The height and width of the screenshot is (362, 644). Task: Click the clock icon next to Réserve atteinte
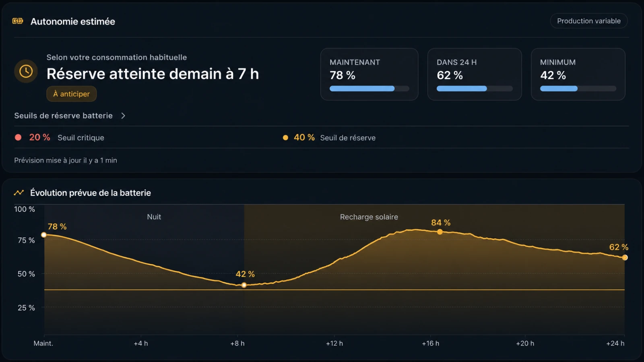coord(26,71)
